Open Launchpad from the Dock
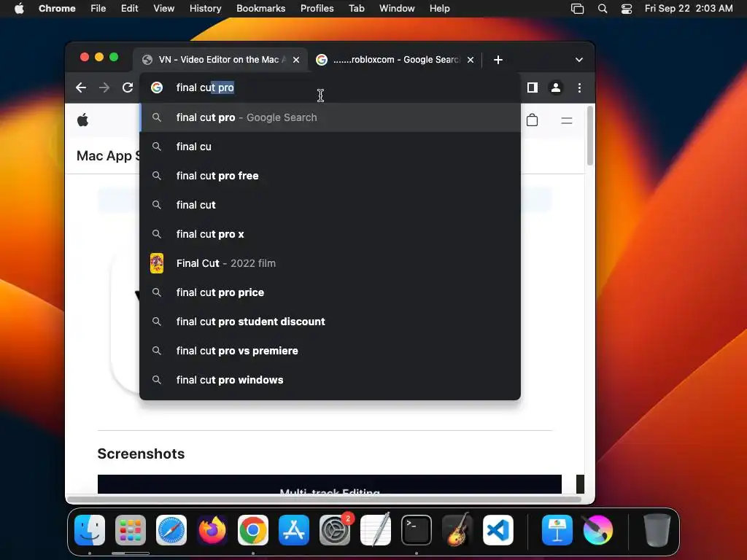The height and width of the screenshot is (560, 747). pos(131,530)
